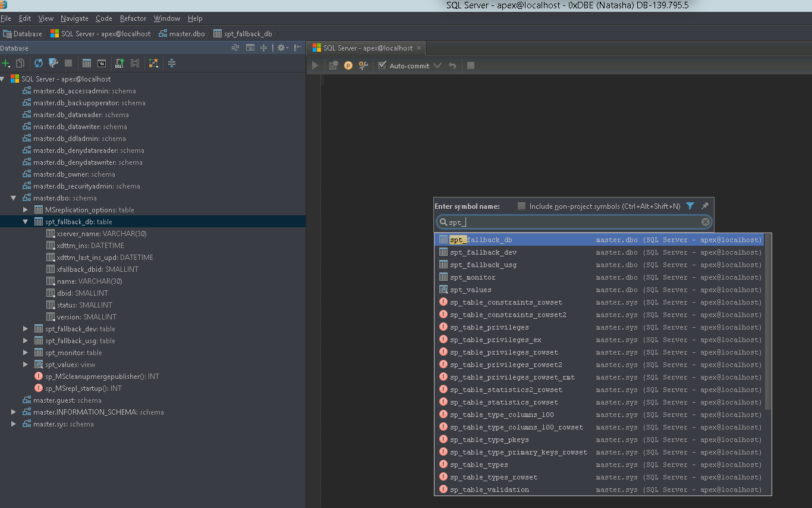This screenshot has height=508, width=812.
Task: Open a new SQL console via the QL icon
Action: tap(101, 63)
